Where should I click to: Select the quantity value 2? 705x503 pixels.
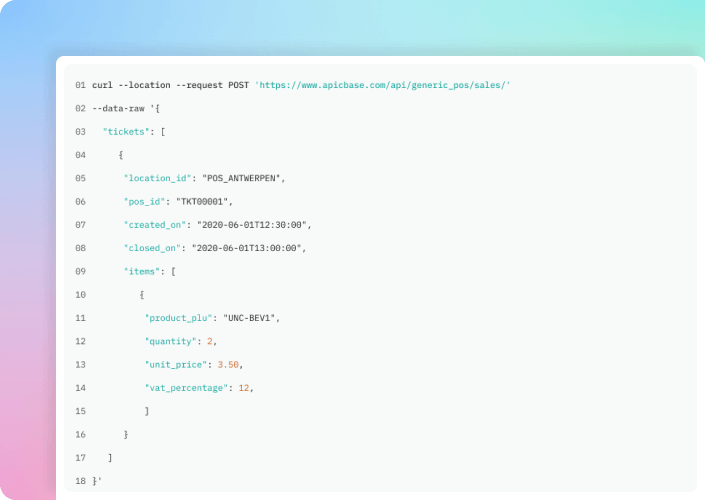(210, 342)
